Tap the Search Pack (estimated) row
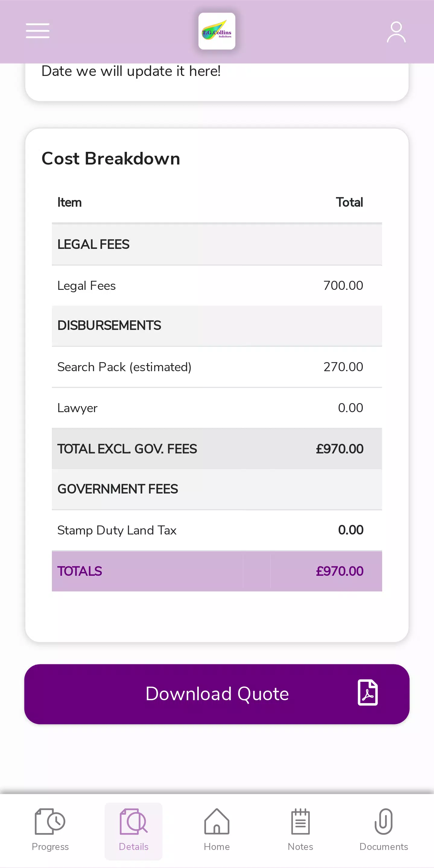 (x=217, y=367)
